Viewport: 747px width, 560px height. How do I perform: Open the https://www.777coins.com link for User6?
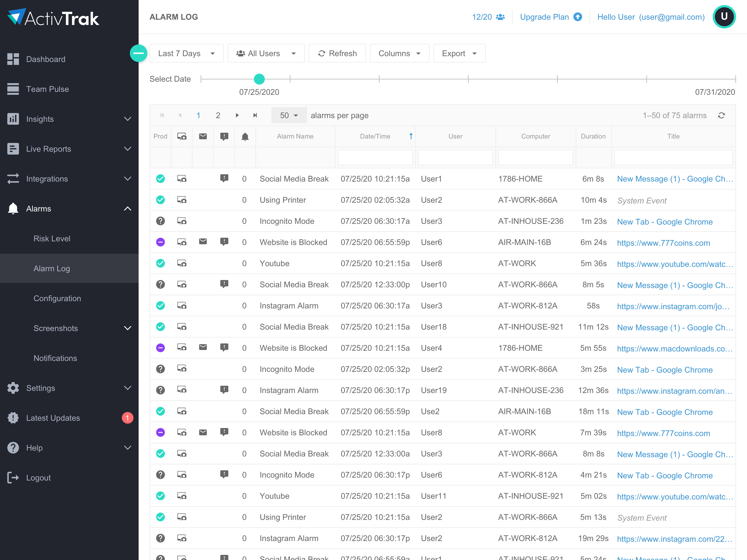point(663,243)
